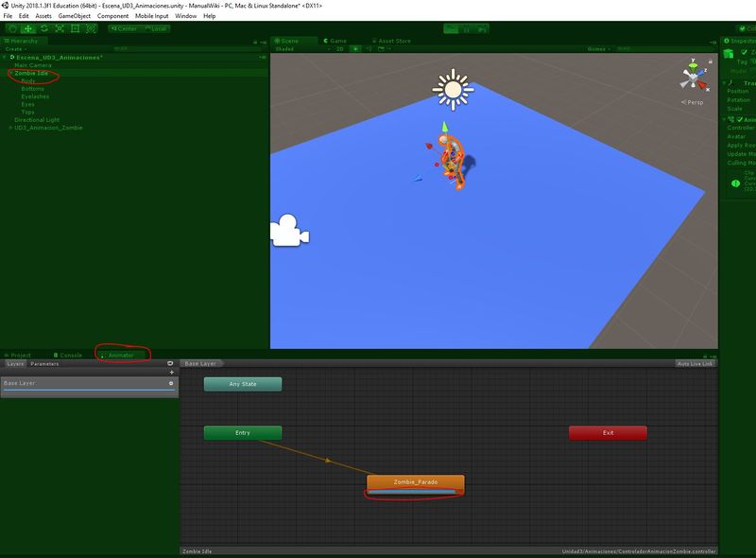Click the camera gizmo in scene
This screenshot has height=558, width=756.
290,231
